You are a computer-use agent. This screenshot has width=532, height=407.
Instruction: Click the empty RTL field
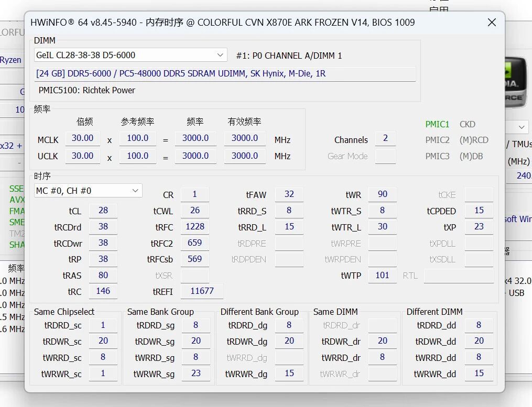click(459, 276)
